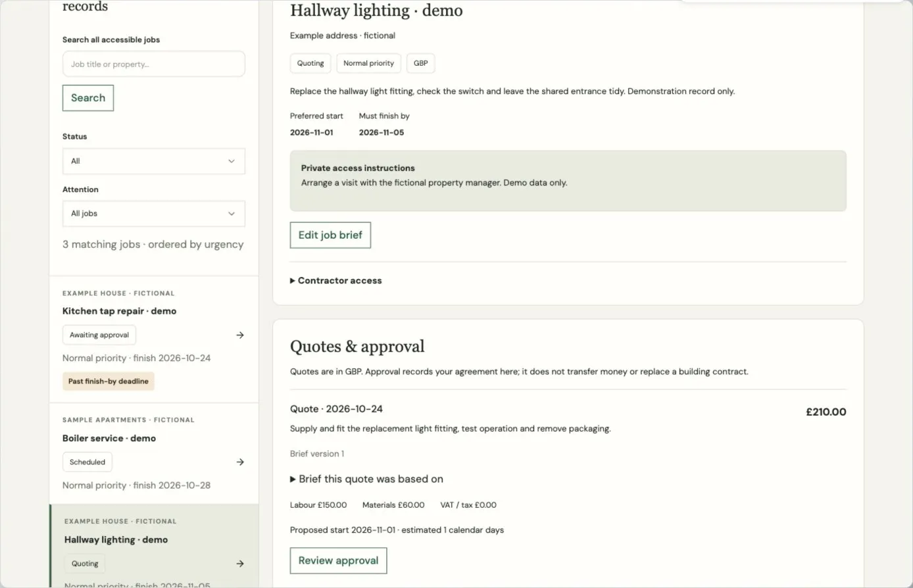Click Normal priority · finish 2026-10-28 line

click(x=137, y=485)
